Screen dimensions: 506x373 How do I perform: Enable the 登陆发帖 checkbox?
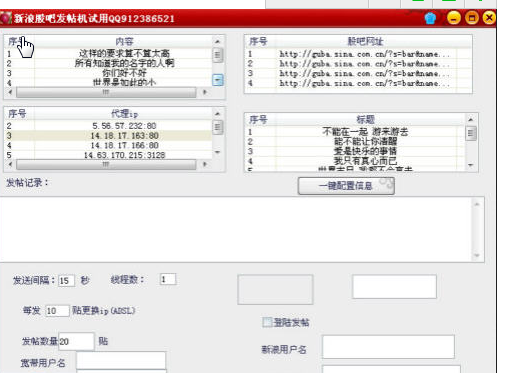coord(267,322)
